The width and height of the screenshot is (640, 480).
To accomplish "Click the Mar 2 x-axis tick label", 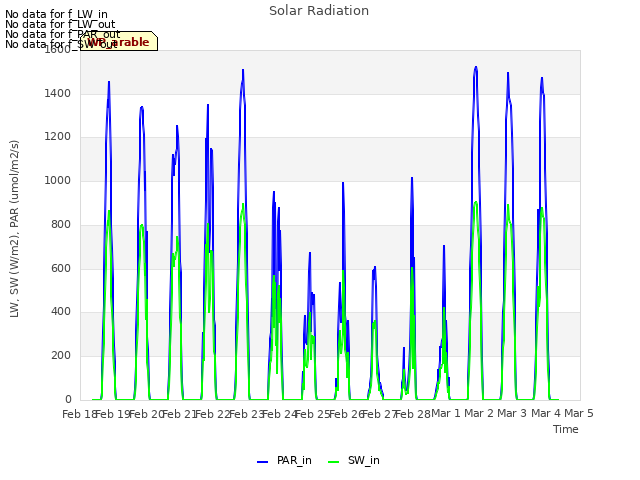I will pyautogui.click(x=479, y=414).
